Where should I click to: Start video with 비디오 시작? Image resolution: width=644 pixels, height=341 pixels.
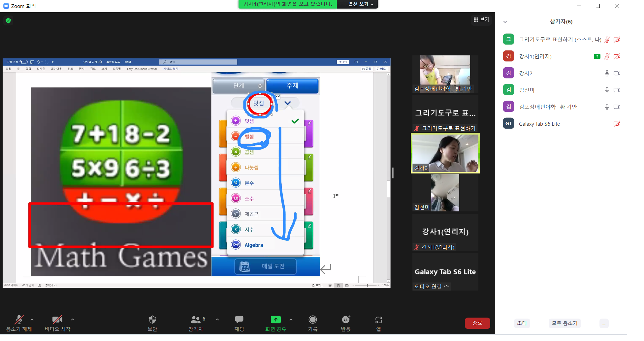coord(57,323)
